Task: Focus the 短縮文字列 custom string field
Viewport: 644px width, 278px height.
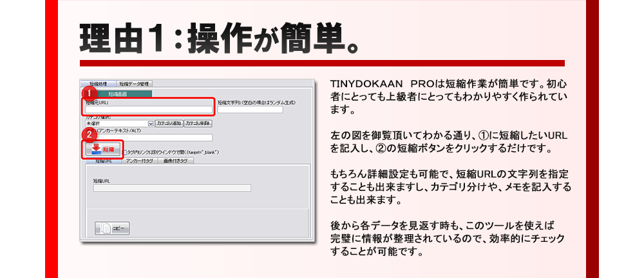Action: tap(250, 110)
